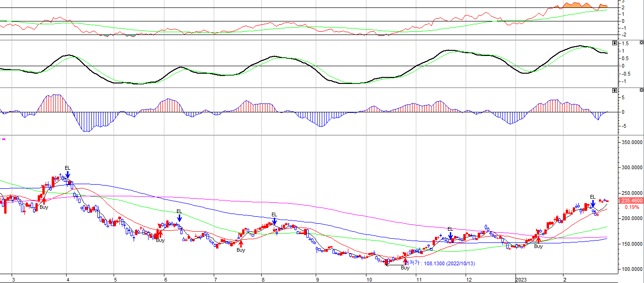
Task: Select the current price tag 235.4600
Action: tap(631, 201)
